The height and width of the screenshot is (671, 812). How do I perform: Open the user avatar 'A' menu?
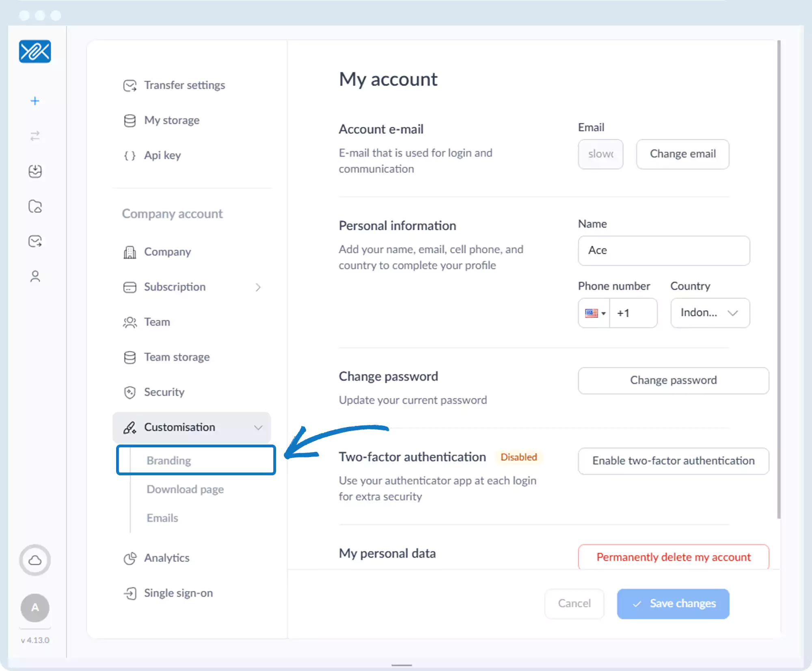click(35, 608)
